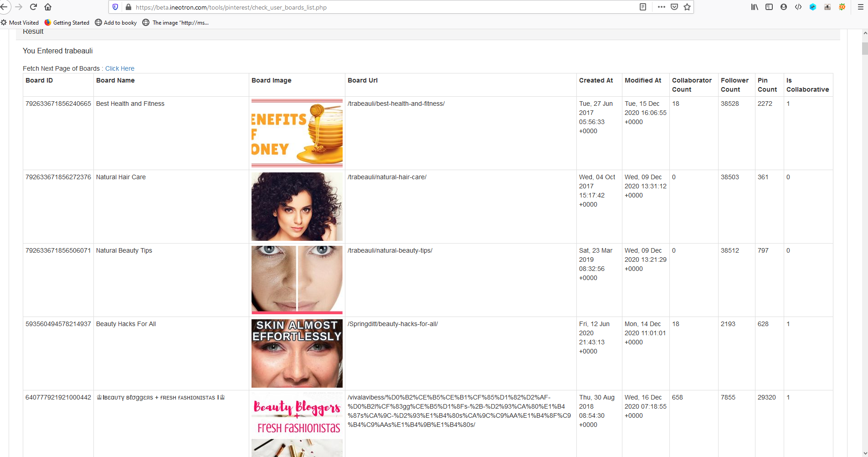Open the orange SQ extension icon

pyautogui.click(x=842, y=7)
